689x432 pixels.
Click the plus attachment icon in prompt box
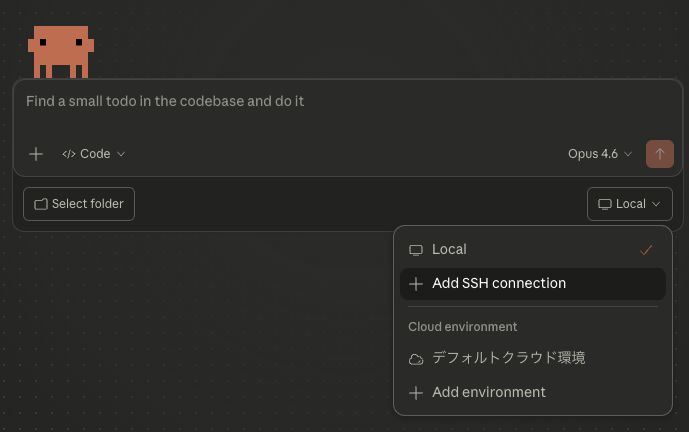pos(36,154)
